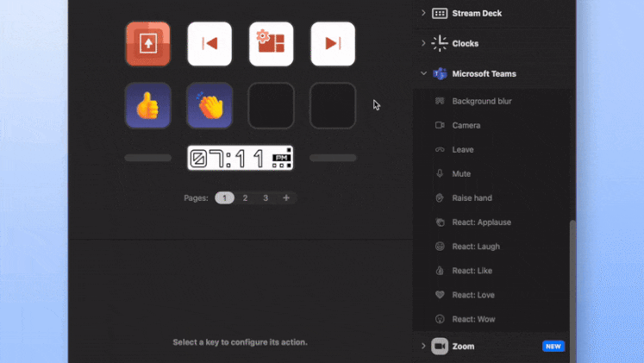This screenshot has height=363, width=644.
Task: Select the React: Wow label
Action: 473,319
